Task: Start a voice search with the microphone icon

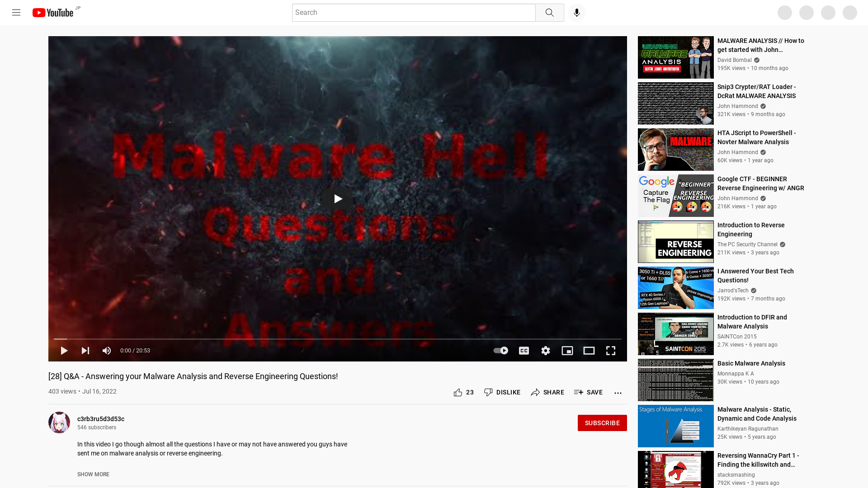Action: [x=576, y=12]
